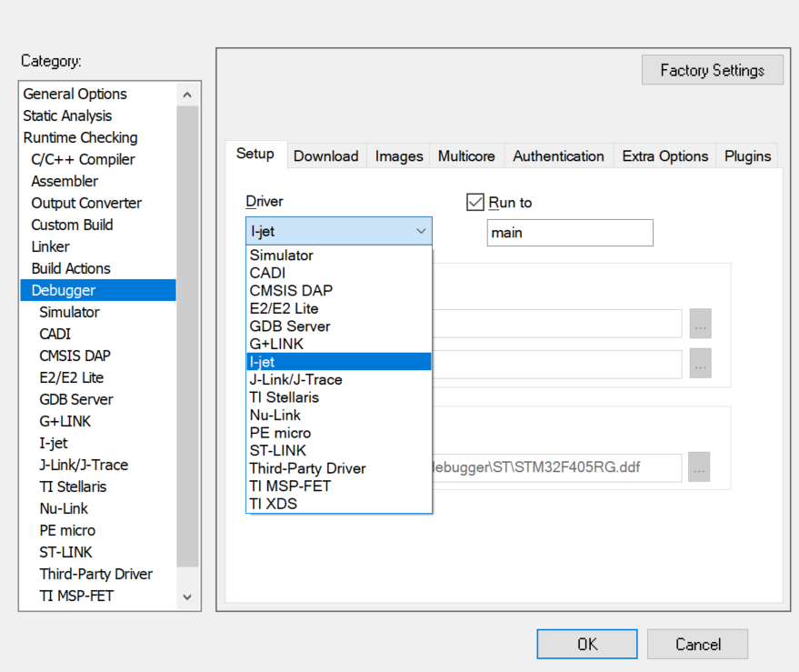Open the Extra Options tab

(x=664, y=156)
